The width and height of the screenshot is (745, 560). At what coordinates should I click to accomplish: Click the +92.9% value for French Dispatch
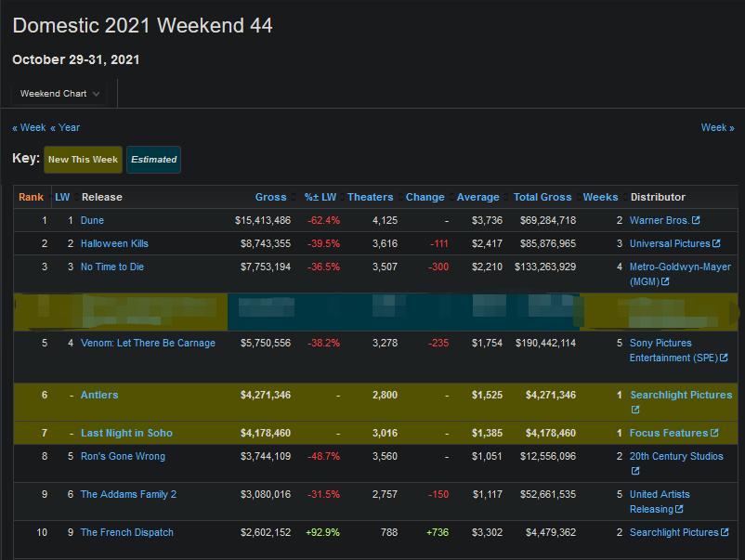(322, 532)
